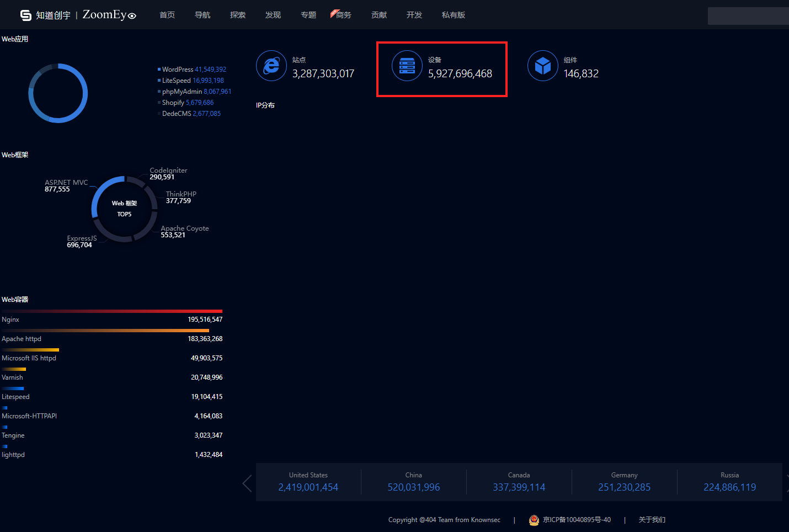Click the Microsoft IIS httpd yellow bar
The height and width of the screenshot is (532, 789).
point(30,350)
